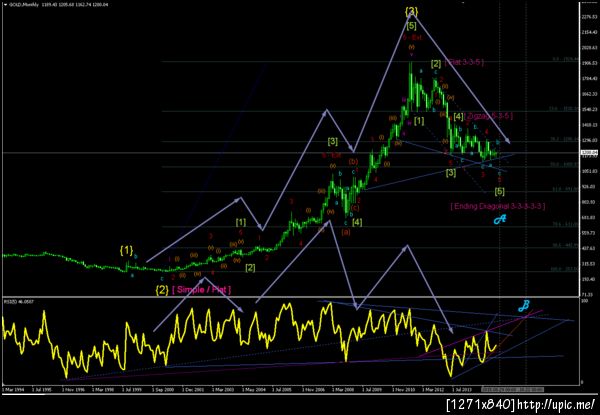Click the 1 Nov 2010 date label
The image size is (600, 415).
pos(404,389)
